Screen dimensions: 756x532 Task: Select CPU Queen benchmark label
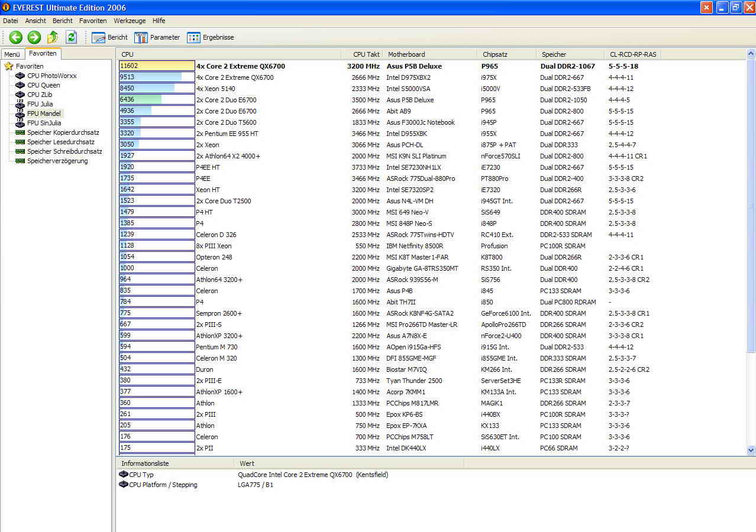[x=44, y=85]
